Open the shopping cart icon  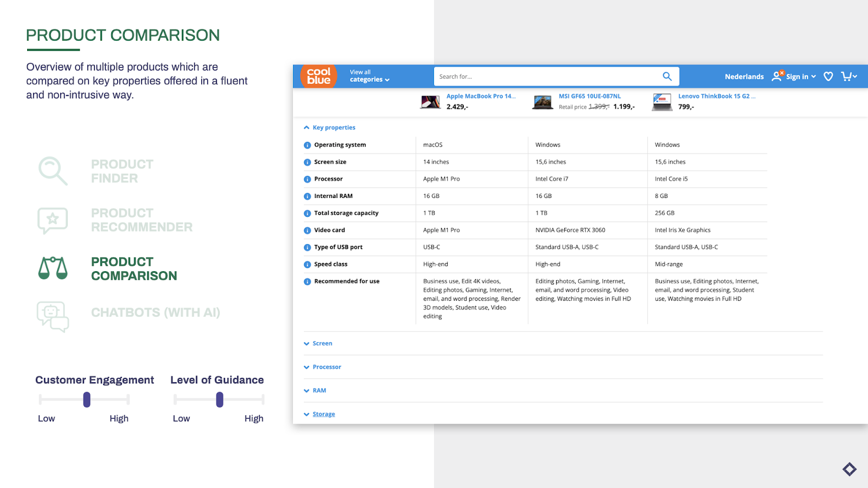[x=847, y=76]
